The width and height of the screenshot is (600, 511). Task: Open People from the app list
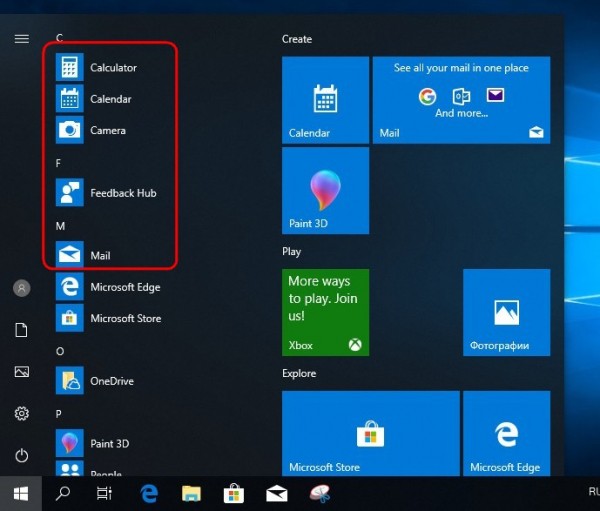point(113,469)
